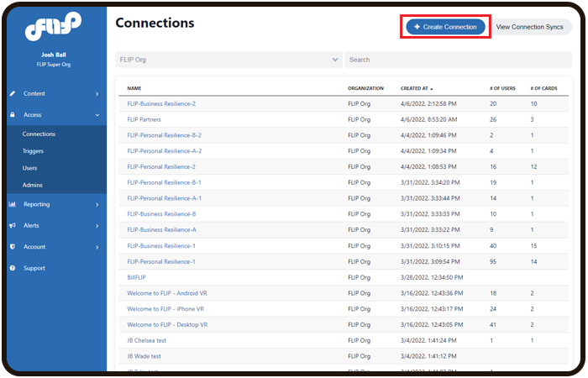Screen dimensions: 588x378
Task: Collapse the Access menu chevron
Action: click(97, 115)
